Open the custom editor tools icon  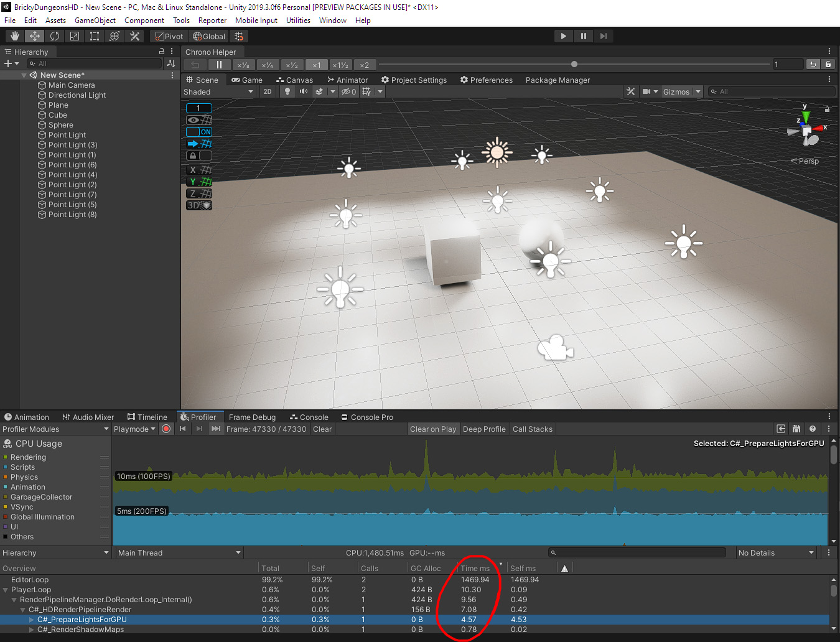click(x=134, y=35)
